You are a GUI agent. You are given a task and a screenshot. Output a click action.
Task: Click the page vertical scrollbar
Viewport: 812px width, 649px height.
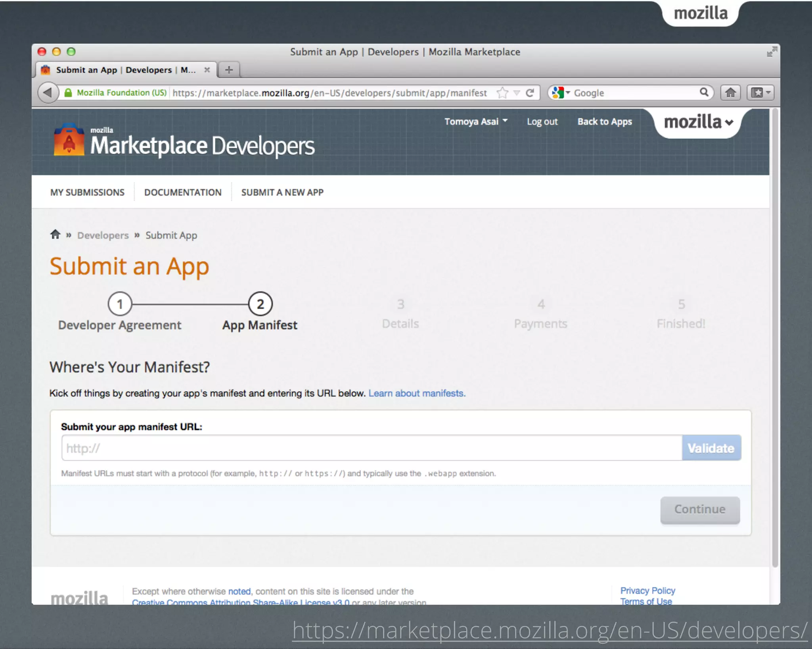click(x=775, y=337)
